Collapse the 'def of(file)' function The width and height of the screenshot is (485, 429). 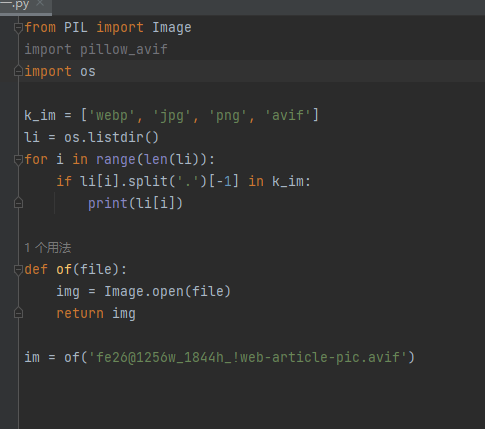[x=18, y=270]
